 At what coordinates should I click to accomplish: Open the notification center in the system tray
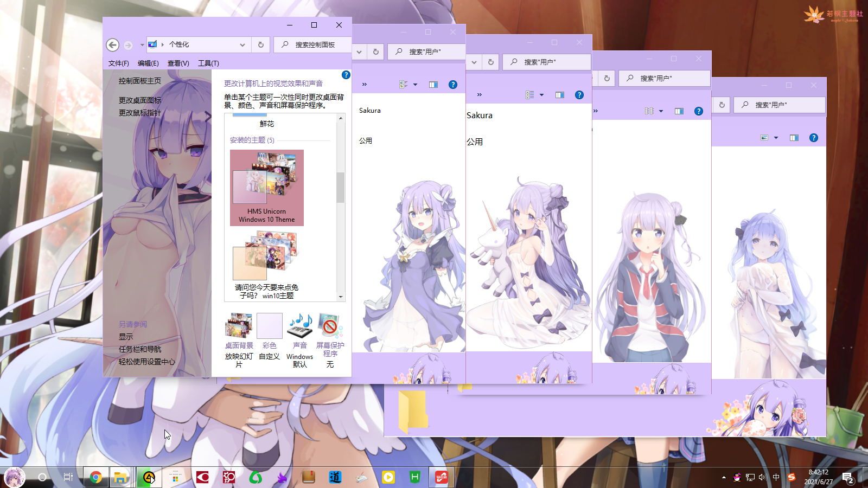(848, 477)
